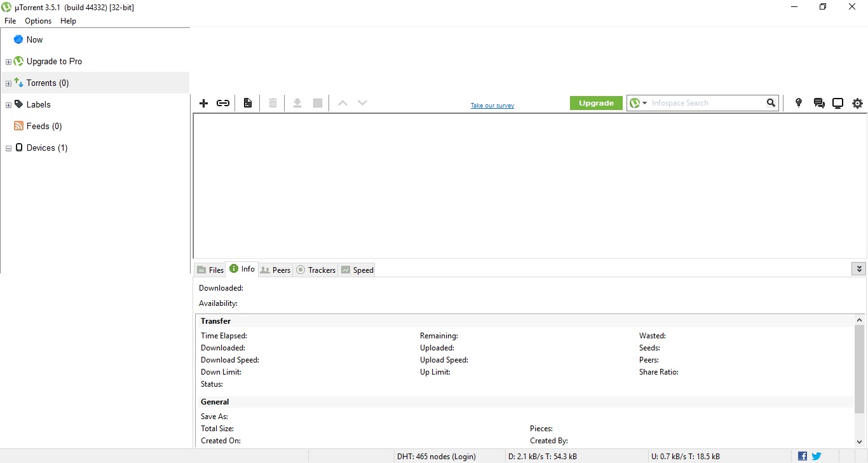Screen dimensions: 868x463
Task: Open the search engine dropdown
Action: [x=643, y=102]
